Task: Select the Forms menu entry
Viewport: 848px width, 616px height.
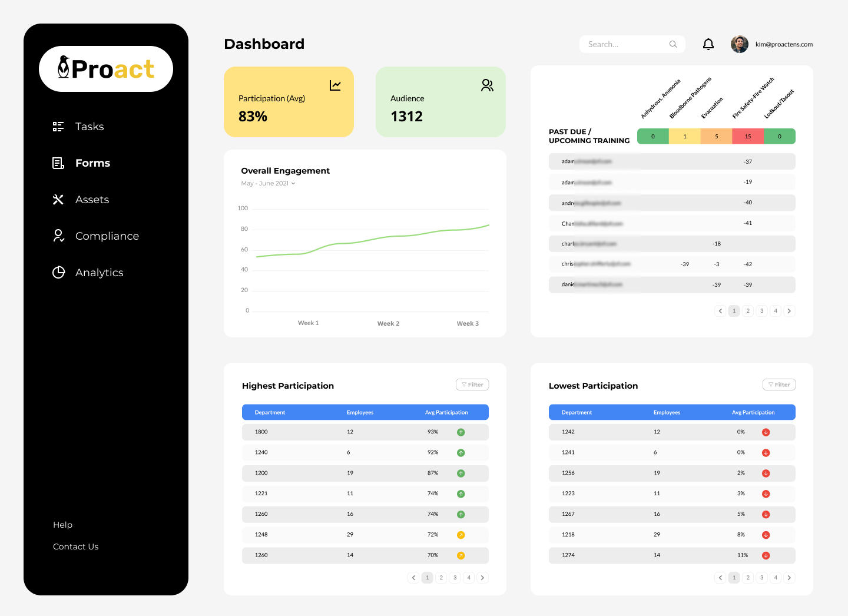Action: pos(92,163)
